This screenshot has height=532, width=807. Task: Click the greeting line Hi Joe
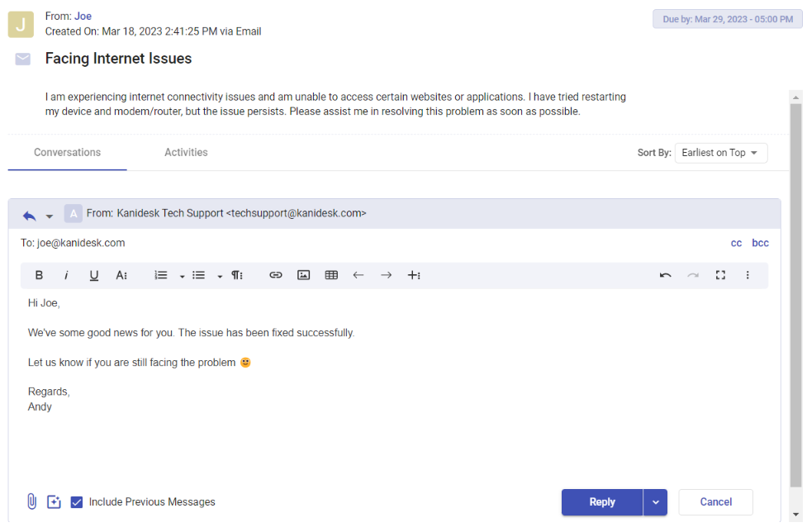(x=44, y=303)
